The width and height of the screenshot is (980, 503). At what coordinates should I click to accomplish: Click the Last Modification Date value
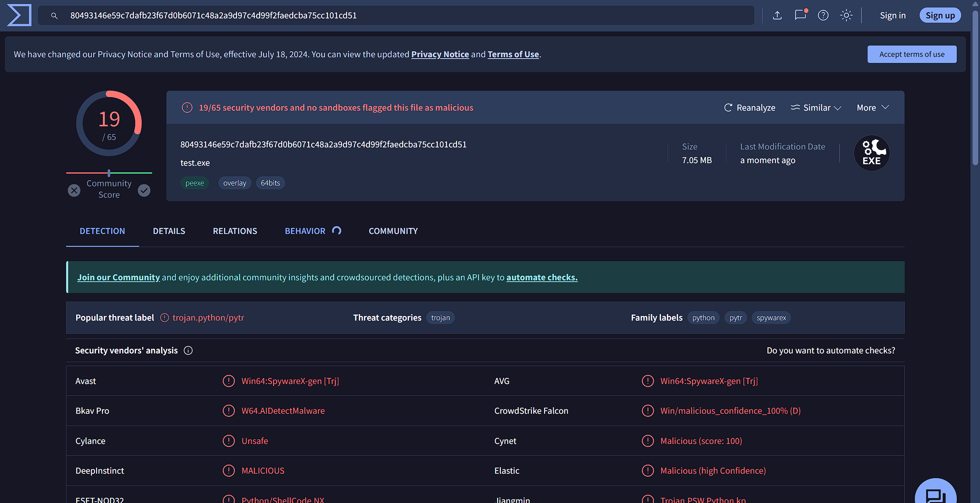tap(768, 160)
